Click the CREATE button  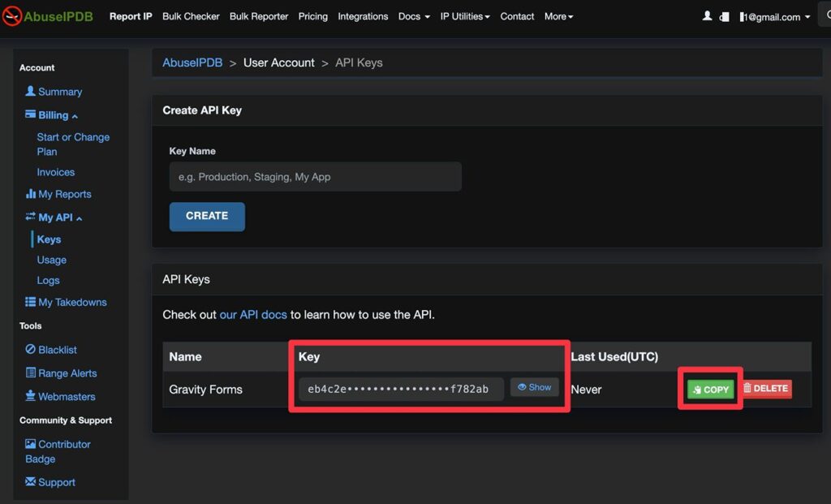[x=207, y=216]
